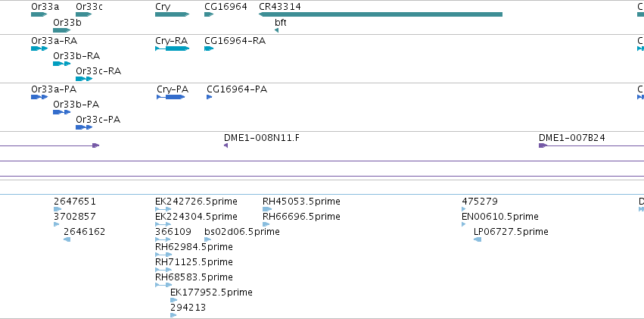Select the RH68583.5prime EST glyph
Viewport: 644px width, 319px height.
pos(163,285)
